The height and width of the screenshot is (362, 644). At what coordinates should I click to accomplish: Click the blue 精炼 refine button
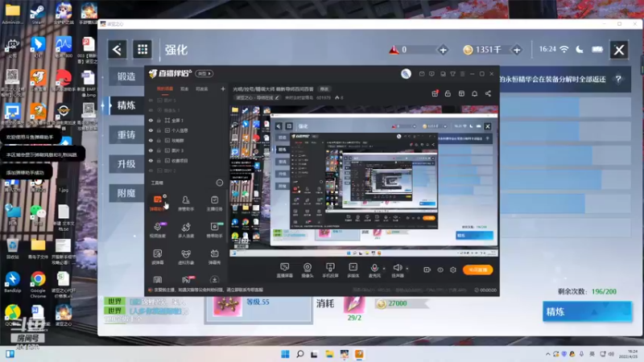588,311
